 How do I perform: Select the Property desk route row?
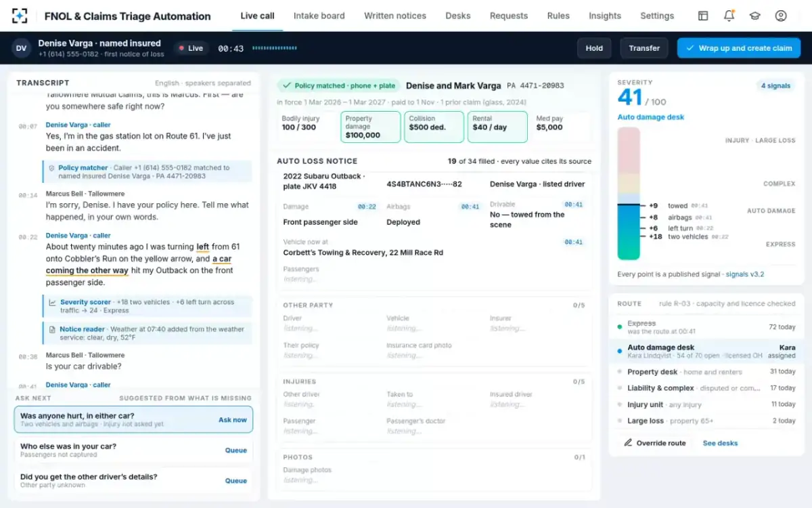tap(706, 372)
